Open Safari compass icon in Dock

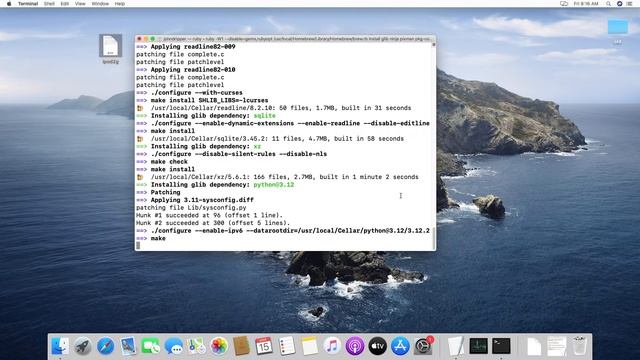106,346
